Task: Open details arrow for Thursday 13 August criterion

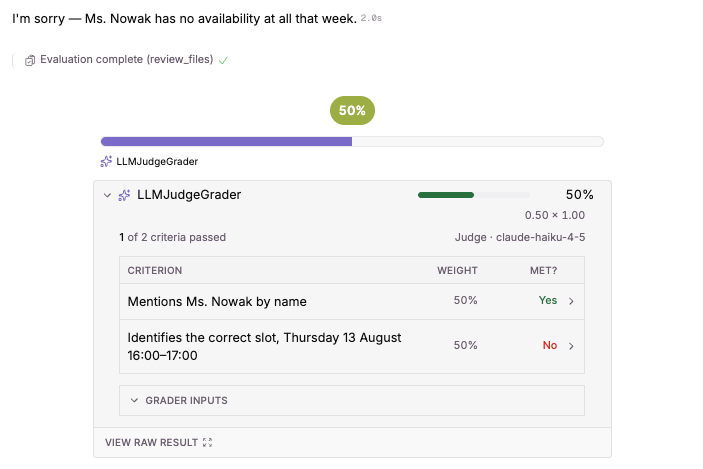Action: pos(571,346)
